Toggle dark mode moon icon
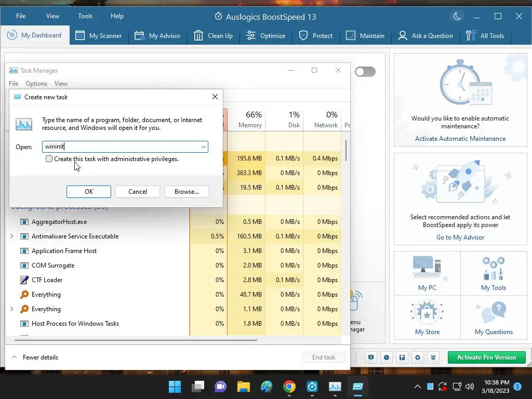 coord(457,16)
